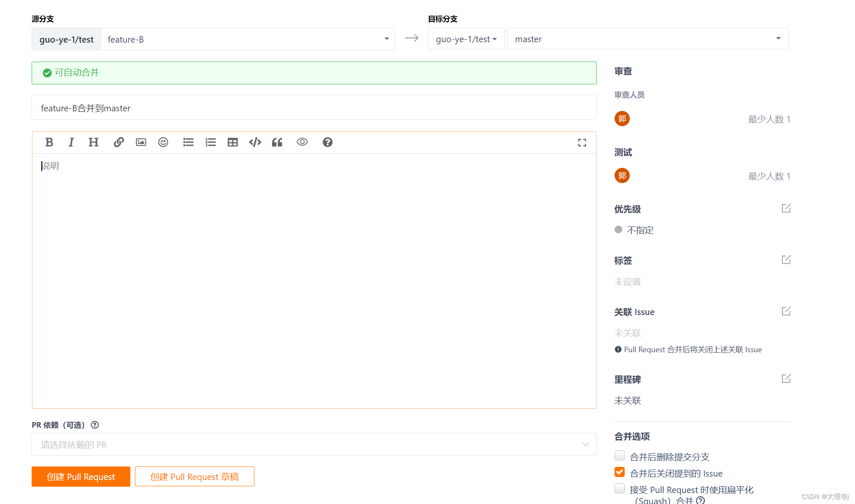Click 未关联 under 关联 Issue
This screenshot has height=504, width=855.
628,333
